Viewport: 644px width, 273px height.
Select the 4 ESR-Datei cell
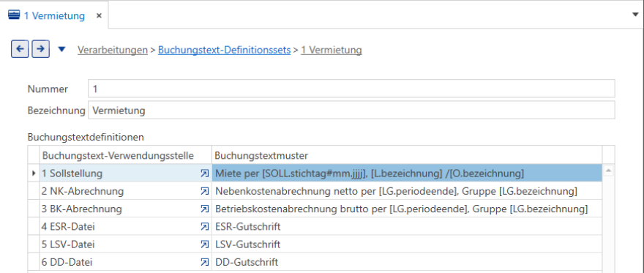[x=126, y=227]
